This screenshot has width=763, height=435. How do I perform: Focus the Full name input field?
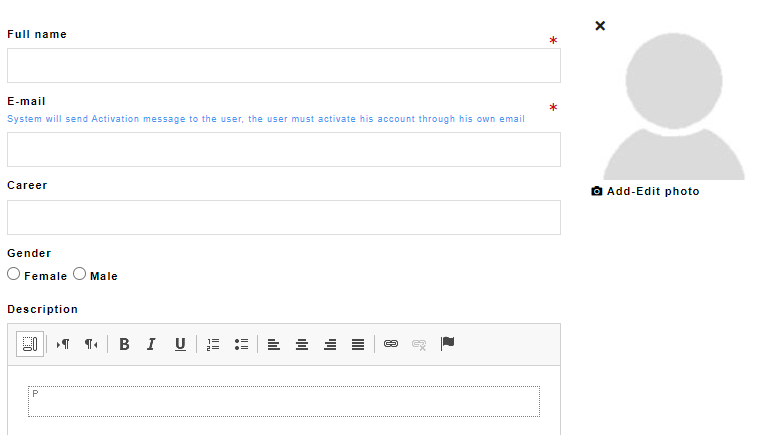tap(284, 66)
